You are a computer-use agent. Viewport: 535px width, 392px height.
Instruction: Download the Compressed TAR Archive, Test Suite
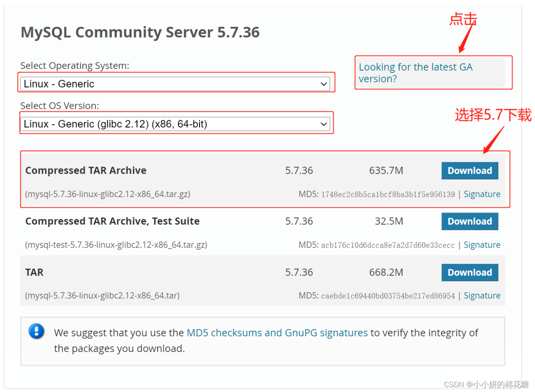[470, 221]
